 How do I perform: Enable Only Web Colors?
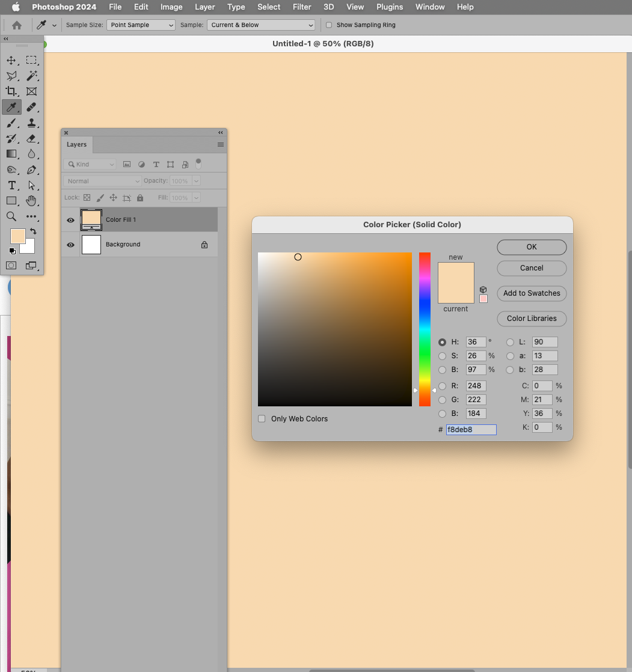(262, 418)
